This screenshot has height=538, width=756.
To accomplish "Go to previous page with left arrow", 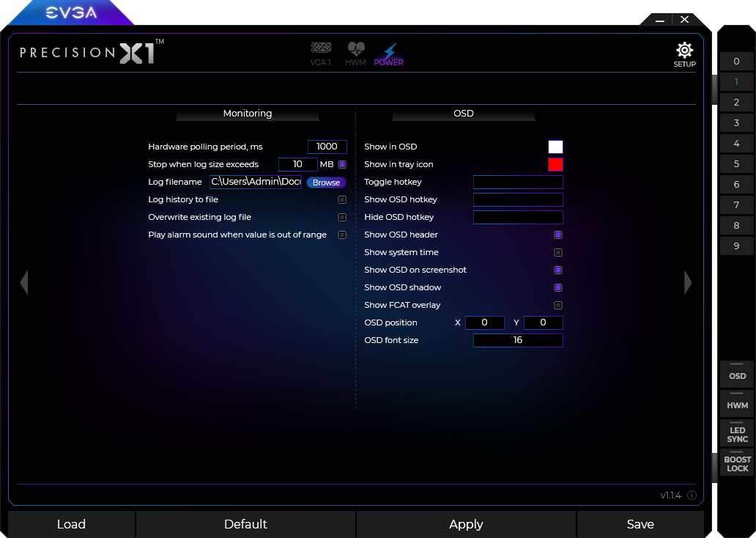I will (x=24, y=282).
